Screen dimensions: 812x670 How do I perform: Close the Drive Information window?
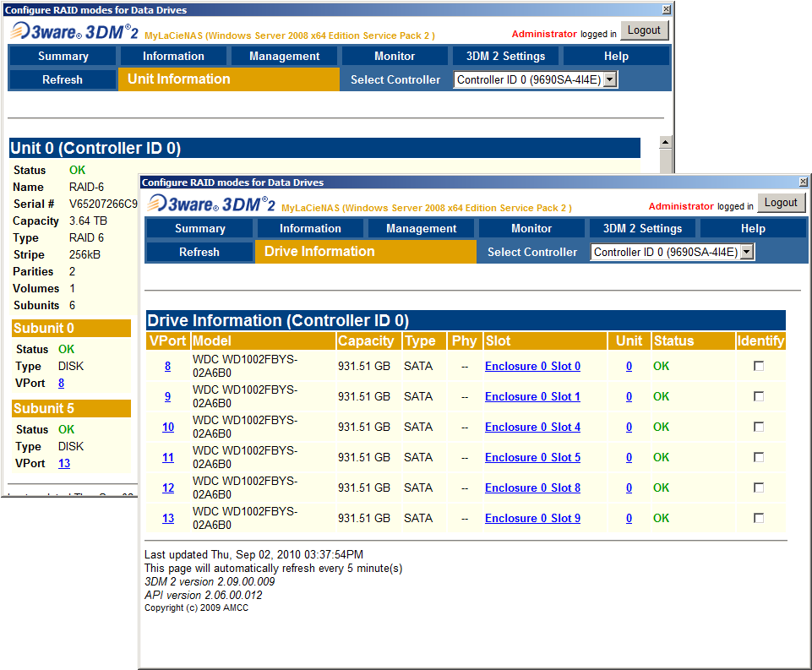pos(803,182)
